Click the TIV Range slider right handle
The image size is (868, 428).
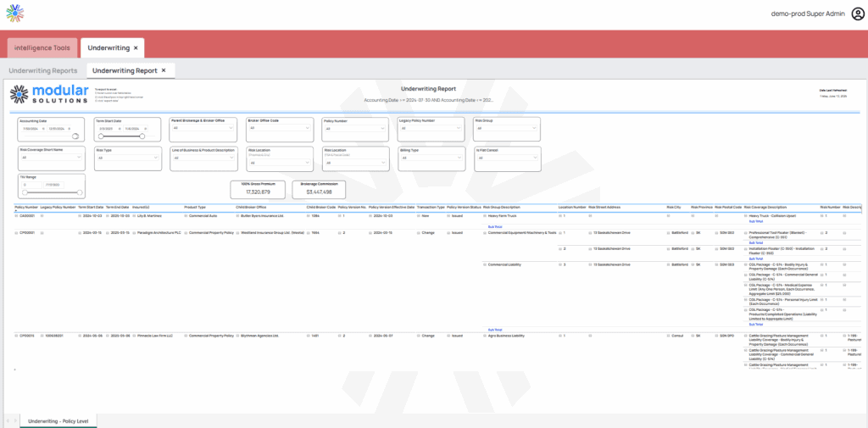tap(80, 192)
